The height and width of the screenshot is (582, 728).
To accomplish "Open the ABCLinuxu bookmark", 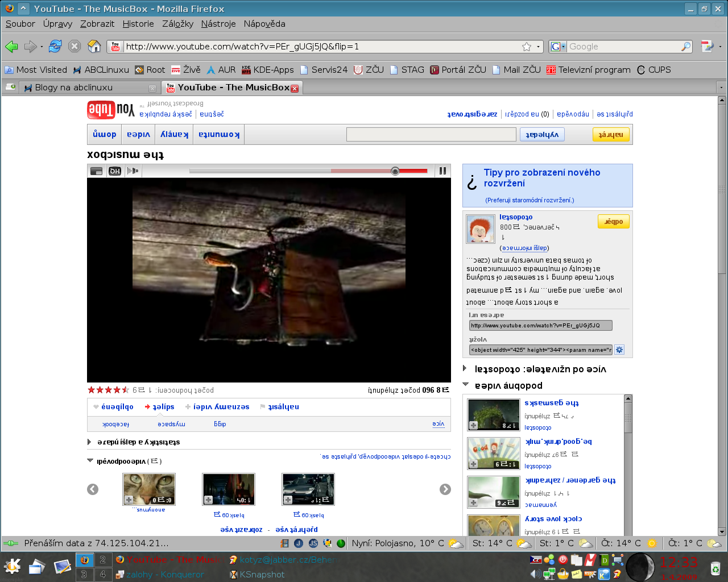I will pyautogui.click(x=101, y=70).
